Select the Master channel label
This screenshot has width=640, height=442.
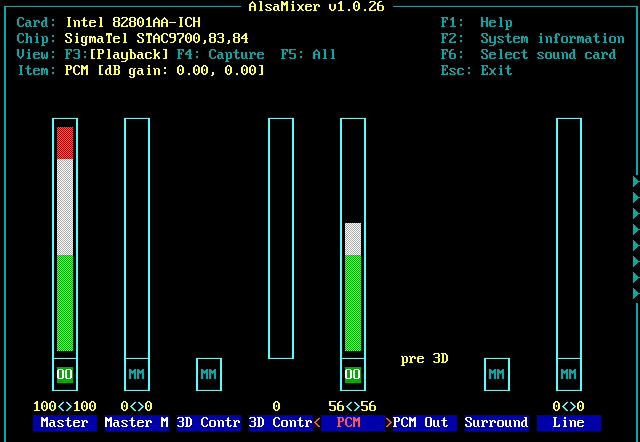point(65,422)
